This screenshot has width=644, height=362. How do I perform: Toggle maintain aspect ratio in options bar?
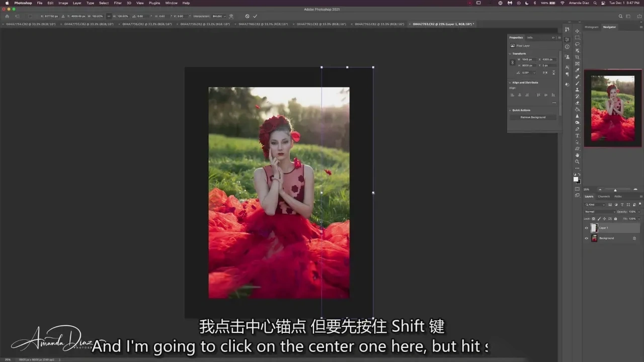109,16
